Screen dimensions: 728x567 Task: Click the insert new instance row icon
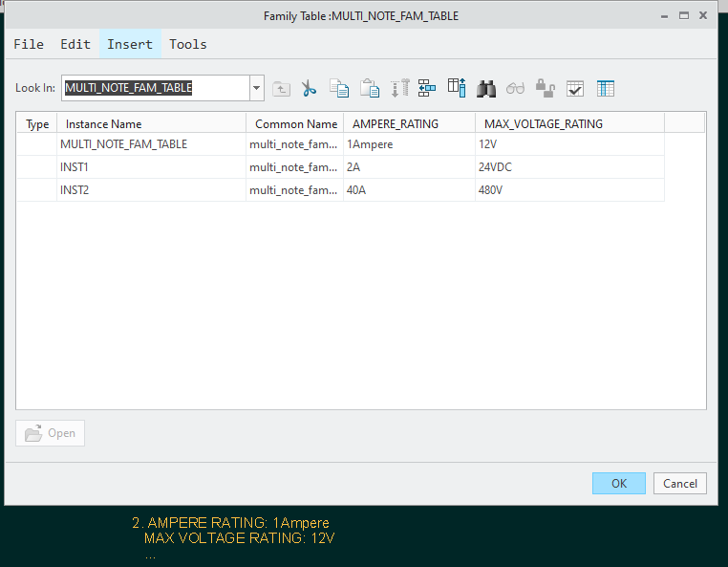(427, 88)
